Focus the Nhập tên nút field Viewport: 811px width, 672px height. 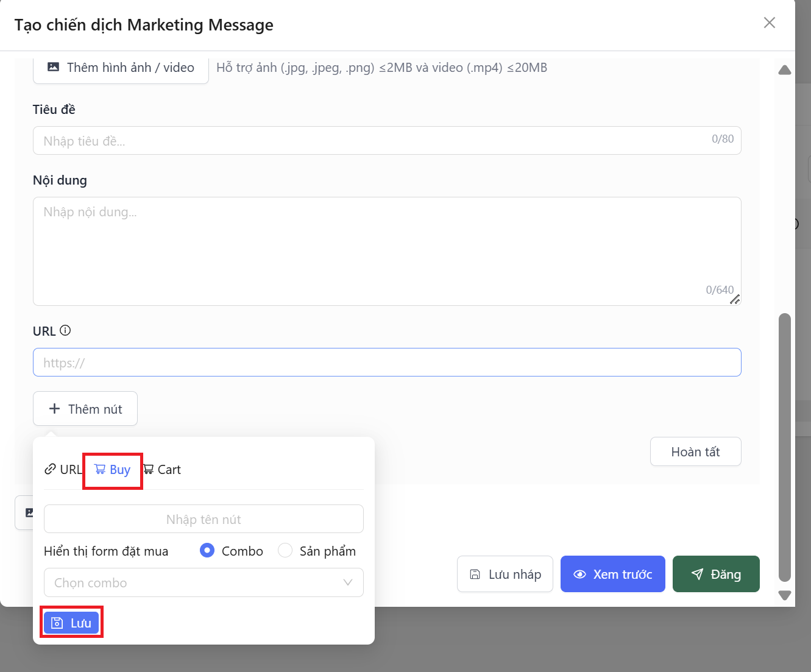204,519
